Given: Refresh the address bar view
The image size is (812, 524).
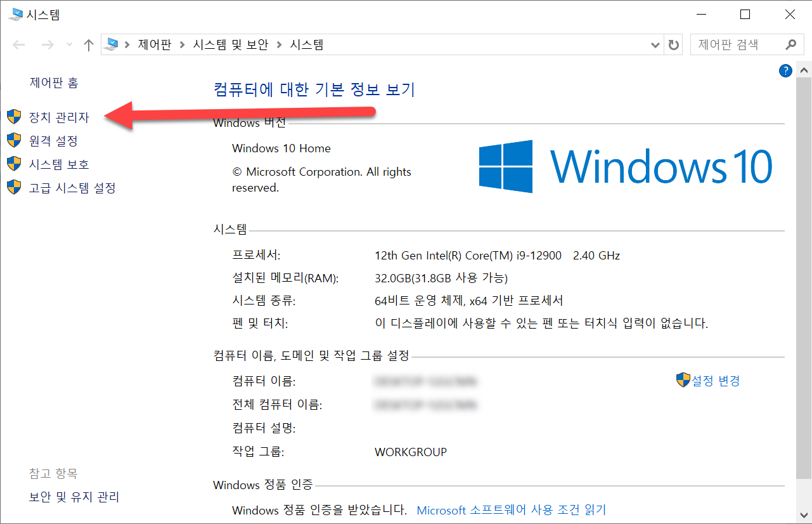Looking at the screenshot, I should (x=673, y=45).
